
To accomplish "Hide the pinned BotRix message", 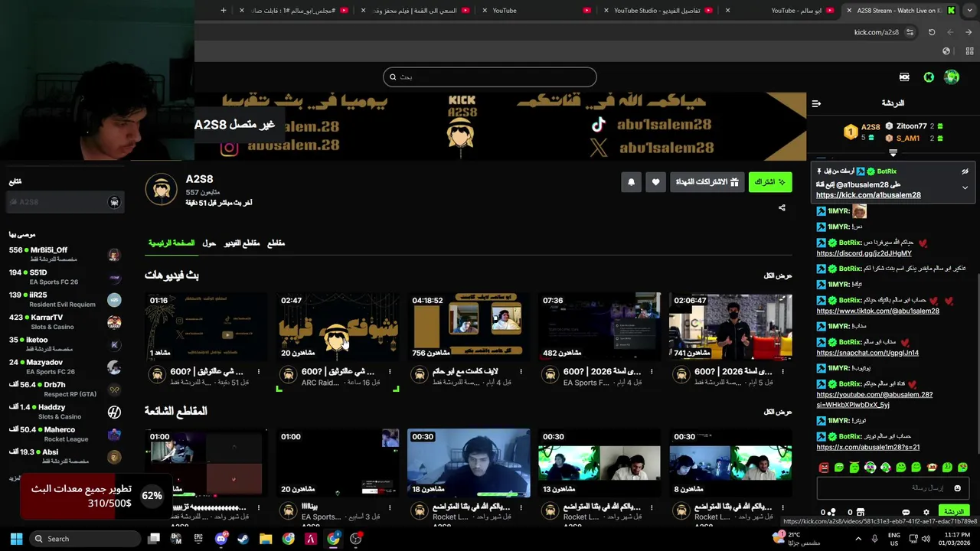I will pyautogui.click(x=965, y=171).
